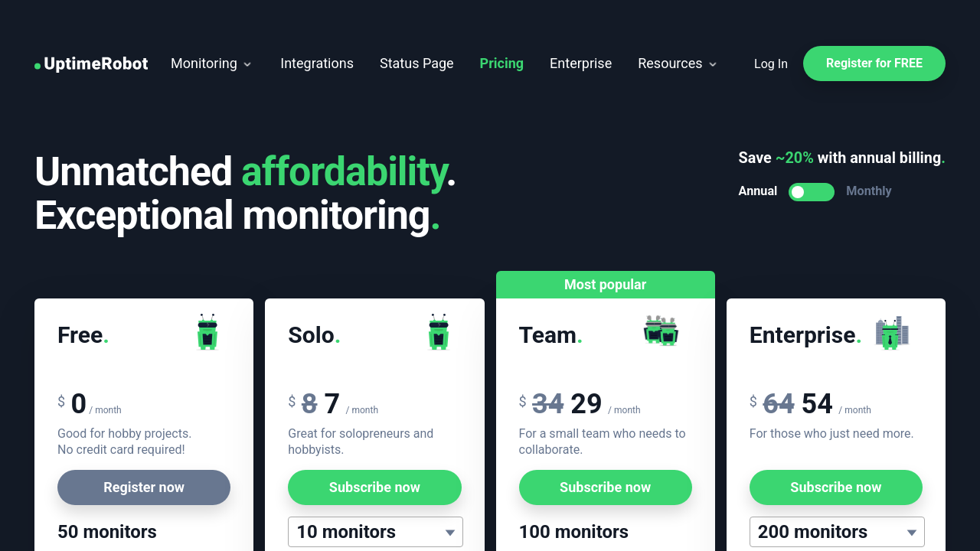Image resolution: width=980 pixels, height=551 pixels.
Task: Select Annual billing label
Action: point(757,191)
